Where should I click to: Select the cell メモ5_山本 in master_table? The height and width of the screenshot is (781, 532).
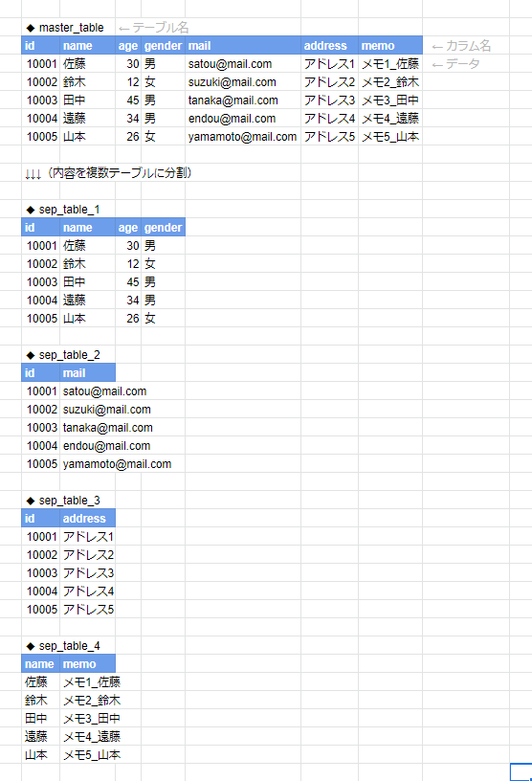pos(390,137)
